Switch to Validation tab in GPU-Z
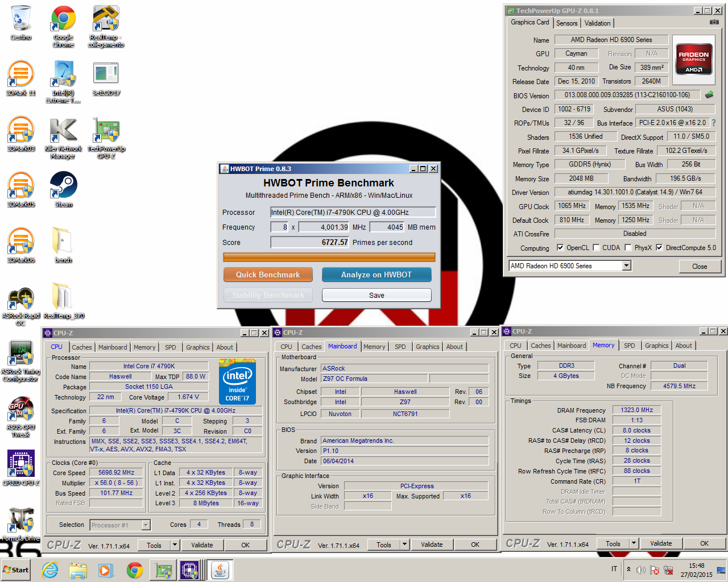Image resolution: width=728 pixels, height=582 pixels. pos(597,23)
